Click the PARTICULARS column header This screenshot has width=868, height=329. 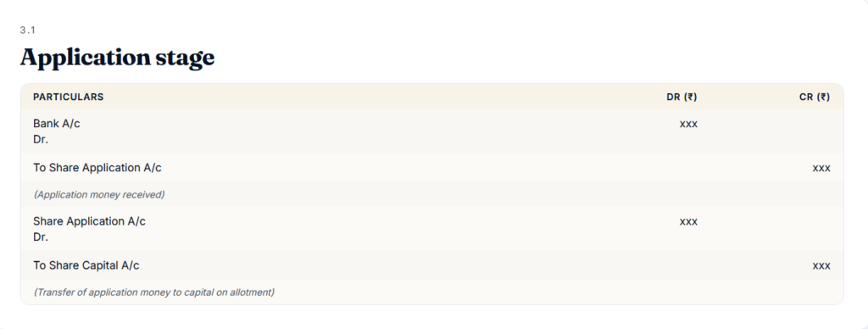pyautogui.click(x=68, y=97)
